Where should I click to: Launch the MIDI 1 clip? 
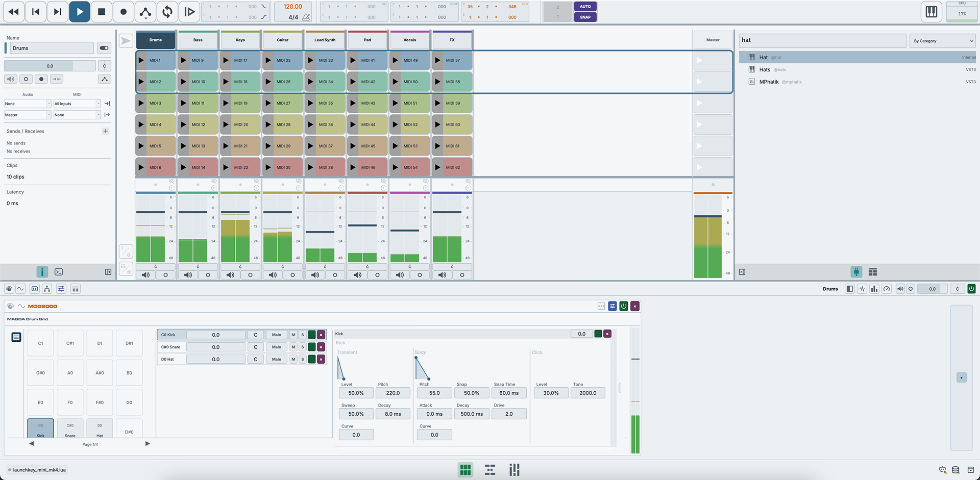tap(141, 60)
